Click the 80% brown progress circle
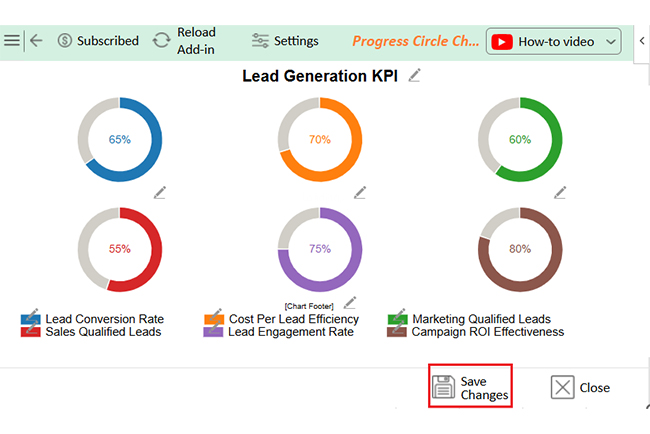The width and height of the screenshot is (650, 434). pos(520,250)
